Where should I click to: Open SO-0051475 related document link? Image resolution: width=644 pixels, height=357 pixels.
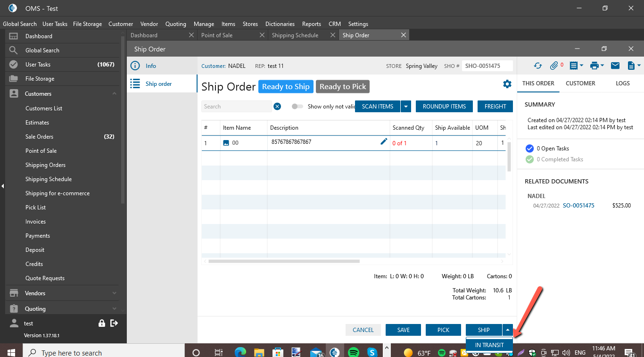(578, 206)
